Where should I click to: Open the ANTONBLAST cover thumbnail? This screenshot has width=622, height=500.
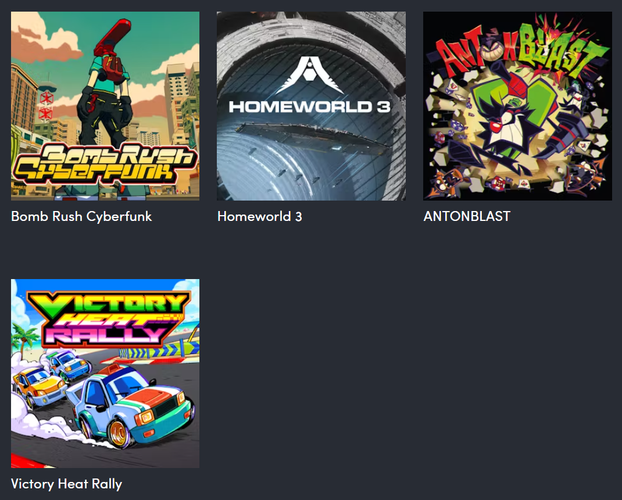[518, 106]
